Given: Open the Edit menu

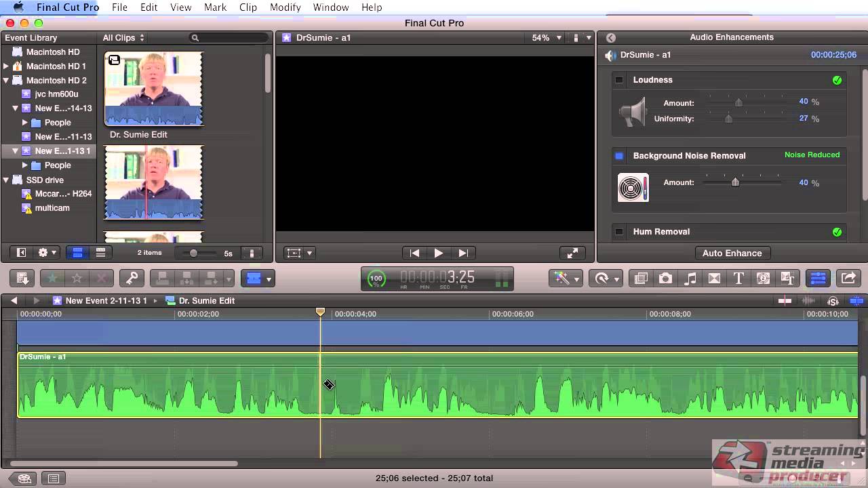Looking at the screenshot, I should tap(149, 7).
